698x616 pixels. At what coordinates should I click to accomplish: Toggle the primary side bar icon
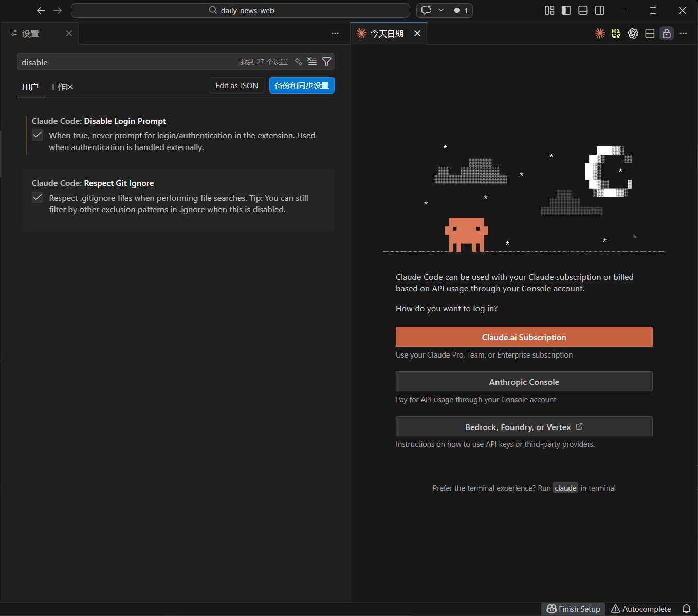pyautogui.click(x=566, y=10)
